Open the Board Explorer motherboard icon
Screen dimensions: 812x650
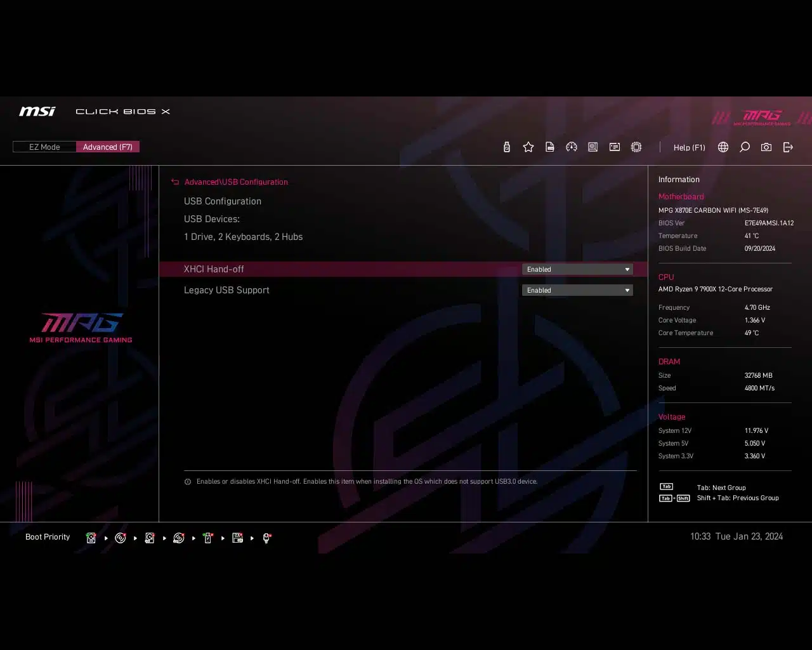pyautogui.click(x=593, y=147)
